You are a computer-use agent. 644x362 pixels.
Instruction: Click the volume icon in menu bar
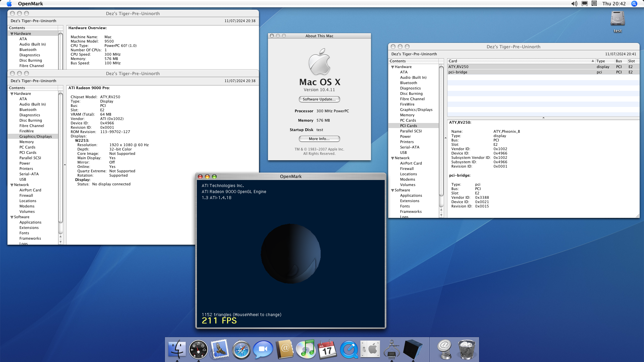click(574, 4)
